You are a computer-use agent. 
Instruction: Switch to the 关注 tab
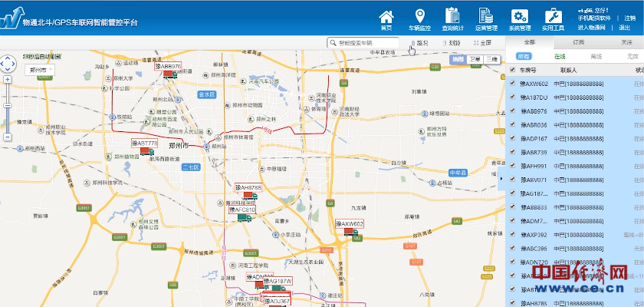(626, 42)
